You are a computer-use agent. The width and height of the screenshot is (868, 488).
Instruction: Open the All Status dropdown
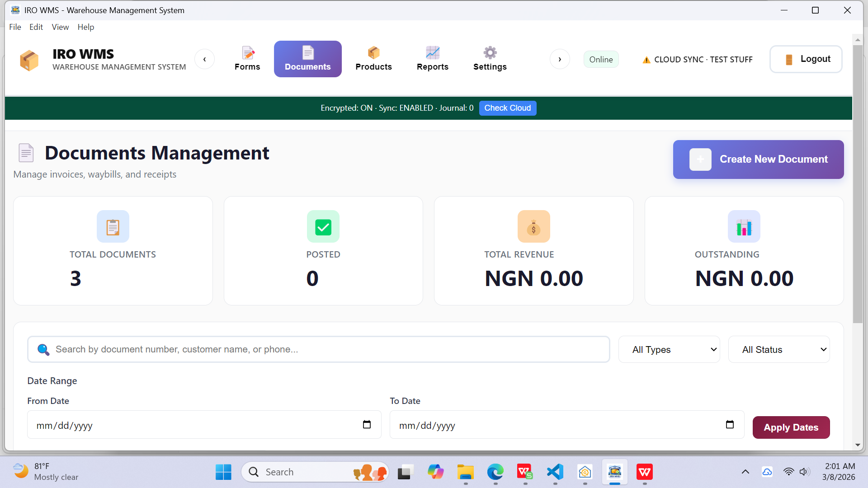pos(778,349)
